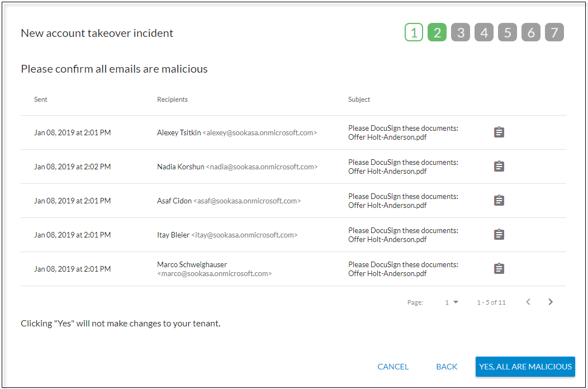The width and height of the screenshot is (588, 389).
Task: Cancel the account takeover incident wizard
Action: (393, 367)
